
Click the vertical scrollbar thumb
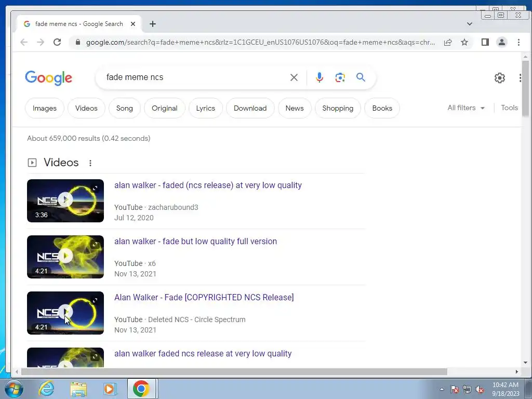coord(526,88)
